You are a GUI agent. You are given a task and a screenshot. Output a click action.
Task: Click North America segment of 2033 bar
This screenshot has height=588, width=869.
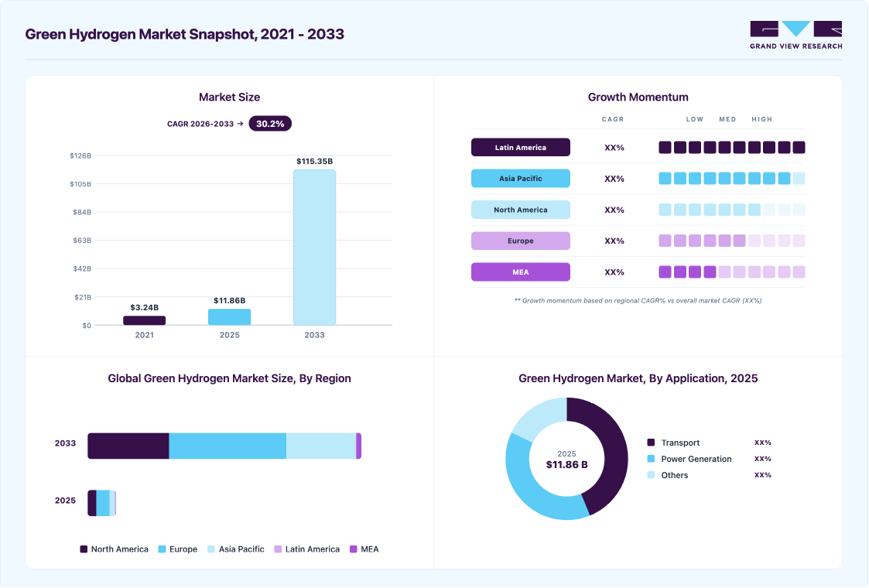pyautogui.click(x=128, y=446)
